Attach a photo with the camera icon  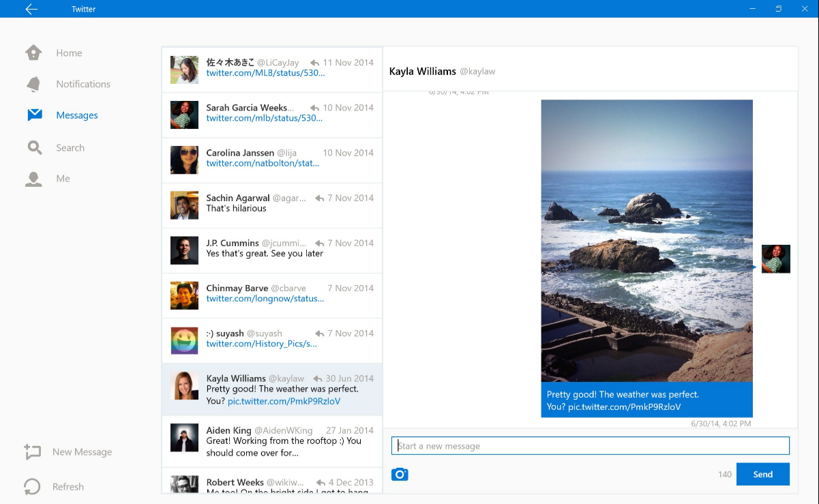pos(400,474)
